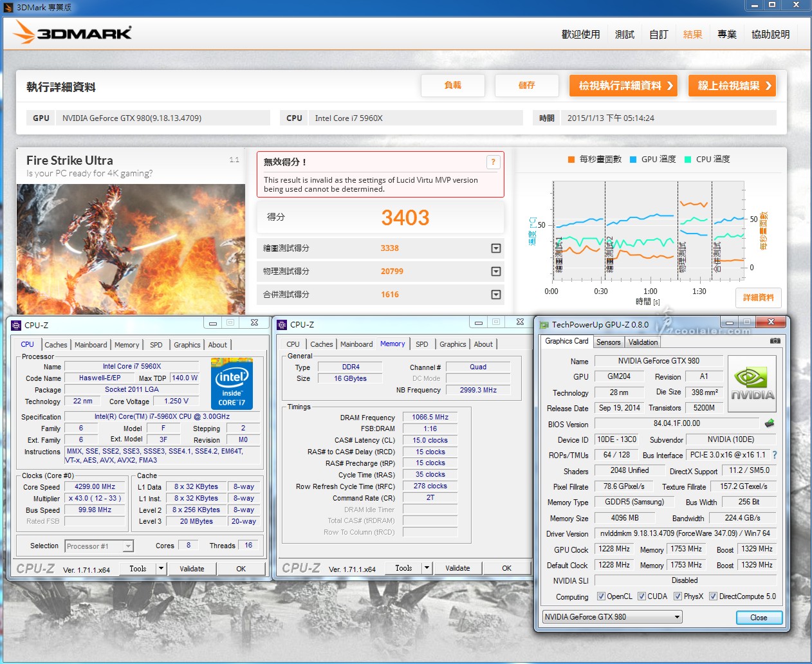Switch to the Tests tab in 3DMark
The image size is (812, 664).
point(625,34)
